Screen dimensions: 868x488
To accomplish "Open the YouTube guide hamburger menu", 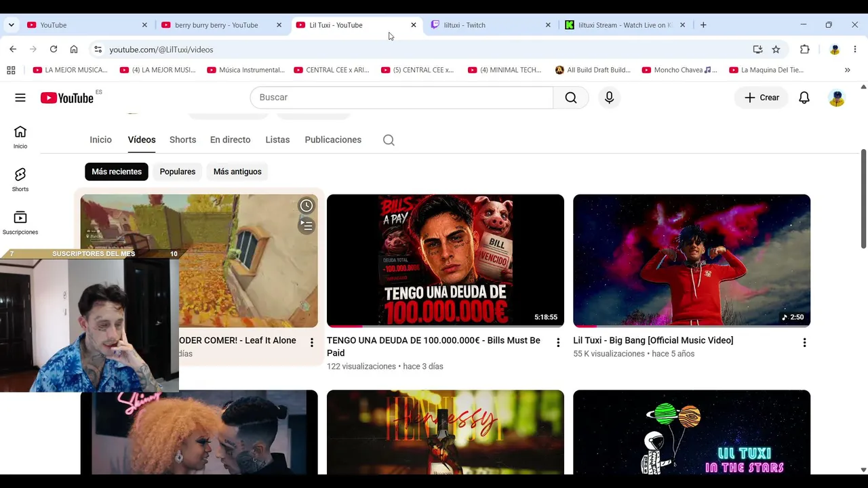I will [x=20, y=98].
